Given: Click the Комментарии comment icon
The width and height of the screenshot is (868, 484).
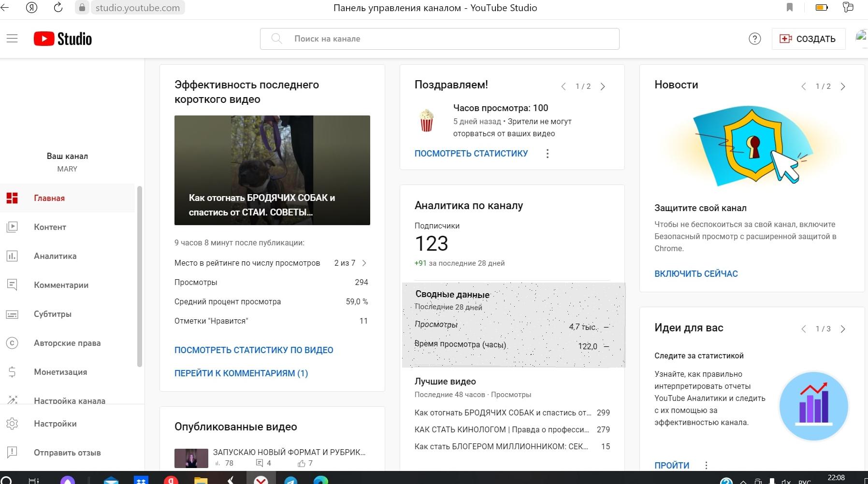Looking at the screenshot, I should (x=12, y=285).
